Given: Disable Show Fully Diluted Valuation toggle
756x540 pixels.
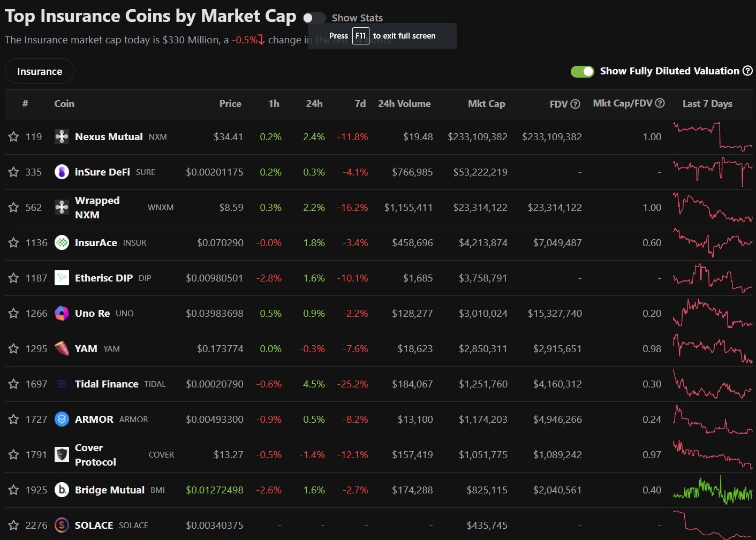Looking at the screenshot, I should pos(583,72).
